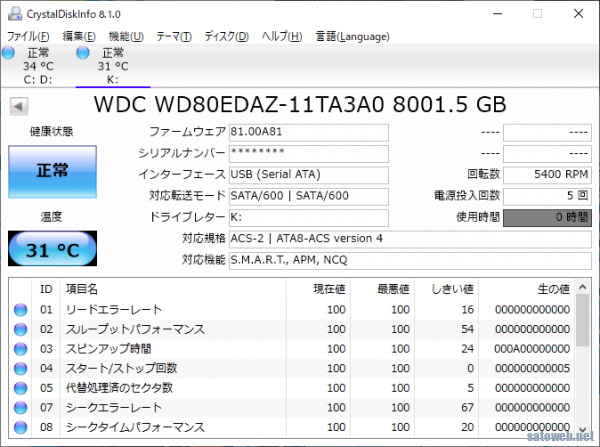Click the 31 °C temperature button
Image resolution: width=600 pixels, height=447 pixels.
[52, 249]
